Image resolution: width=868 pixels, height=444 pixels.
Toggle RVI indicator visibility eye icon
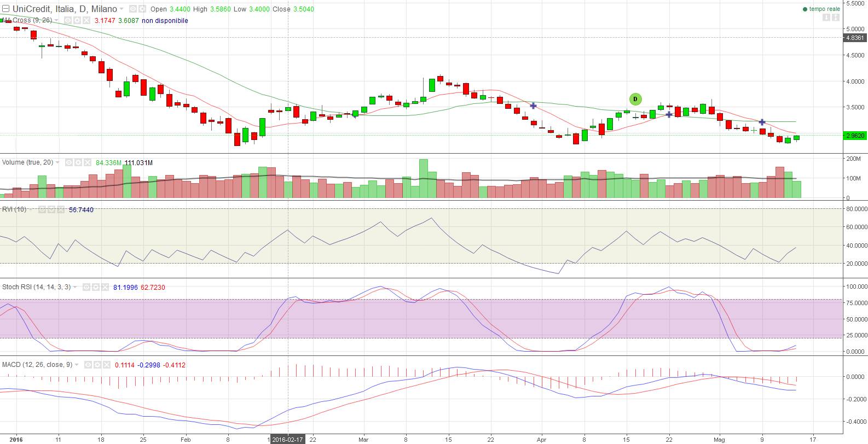tap(42, 209)
